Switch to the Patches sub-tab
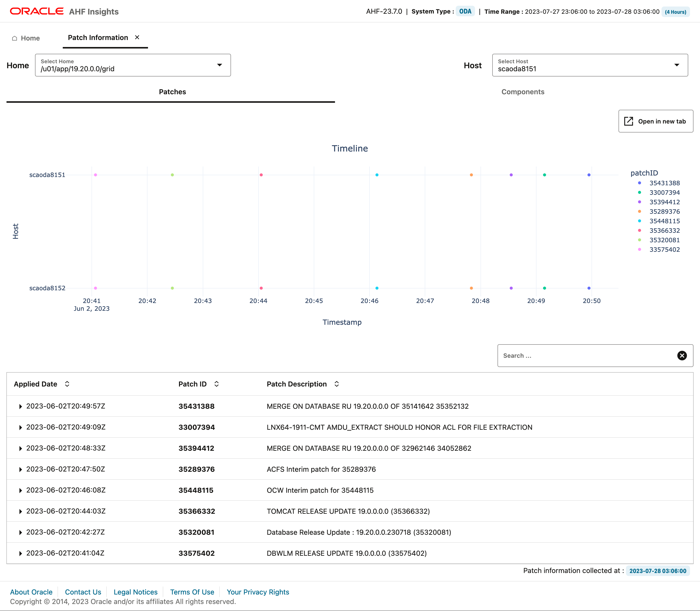This screenshot has height=611, width=700. (172, 92)
